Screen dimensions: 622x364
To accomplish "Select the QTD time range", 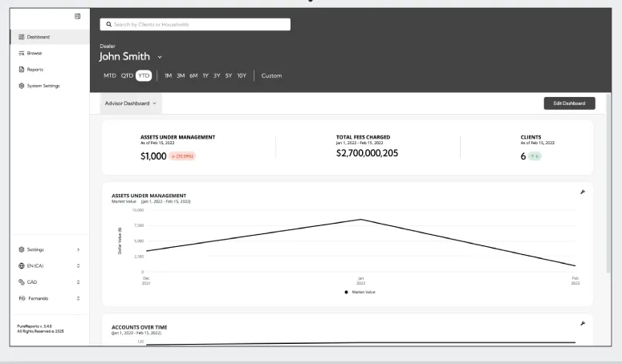I will click(127, 75).
